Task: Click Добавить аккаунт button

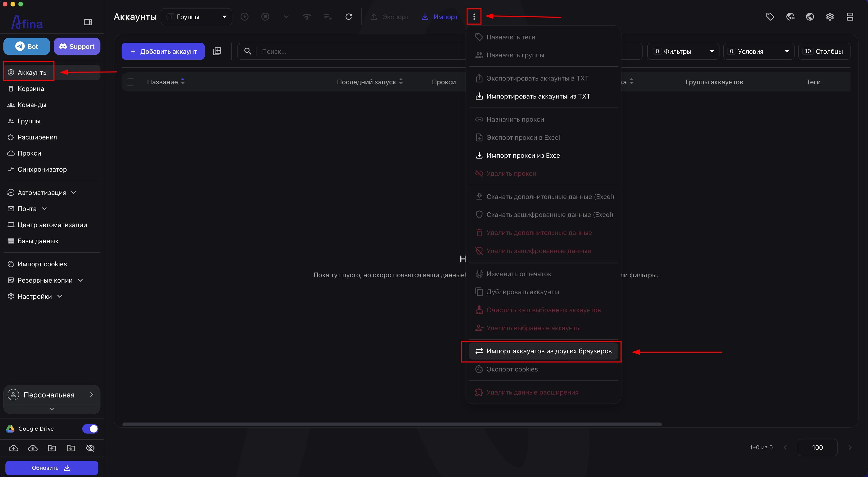Action: click(163, 51)
